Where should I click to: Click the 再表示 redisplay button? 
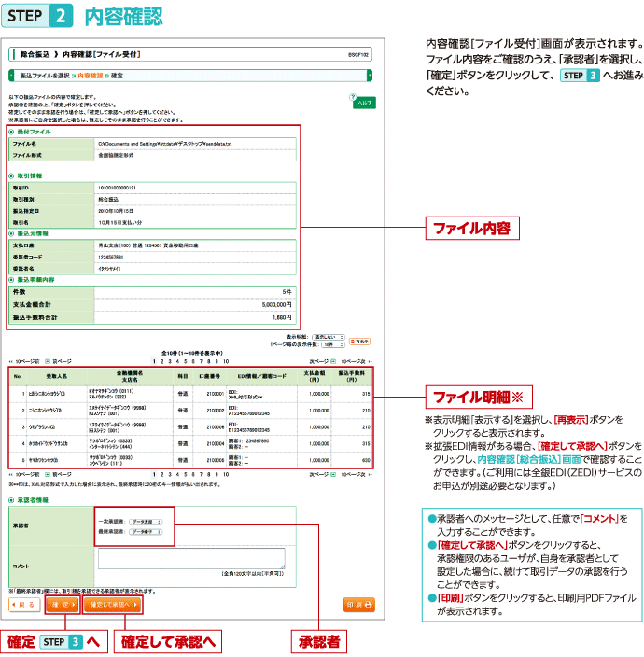(x=359, y=342)
